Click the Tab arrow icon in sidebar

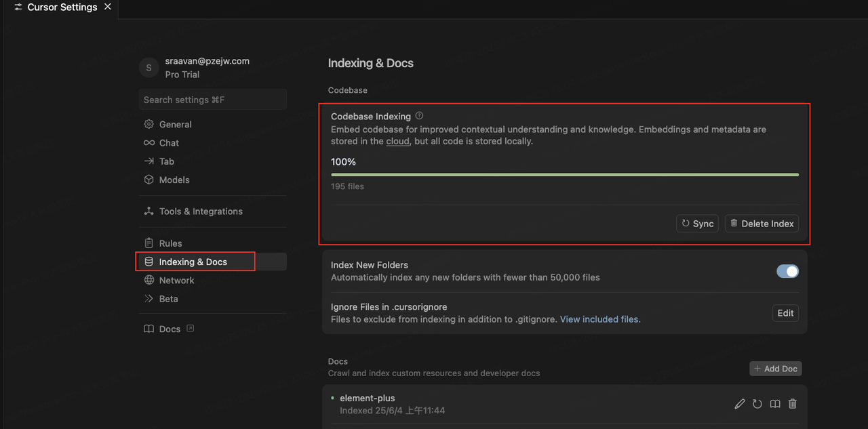click(x=149, y=161)
